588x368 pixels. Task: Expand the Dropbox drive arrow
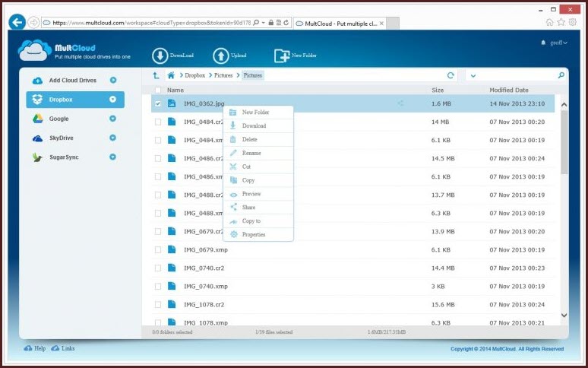[112, 100]
